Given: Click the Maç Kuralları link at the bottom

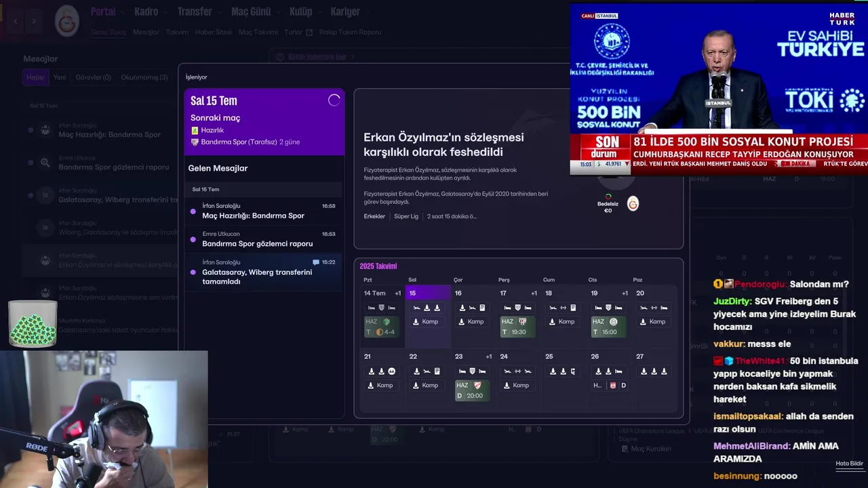Looking at the screenshot, I should [651, 449].
